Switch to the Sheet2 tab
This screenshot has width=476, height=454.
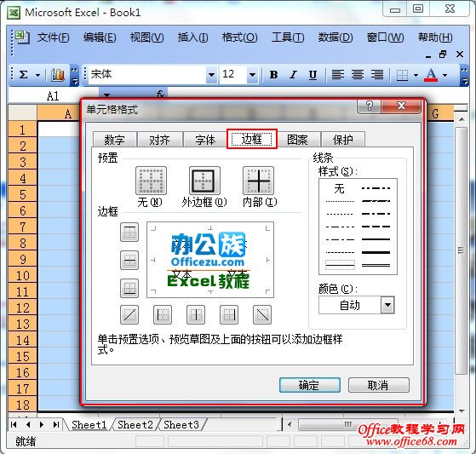(135, 424)
